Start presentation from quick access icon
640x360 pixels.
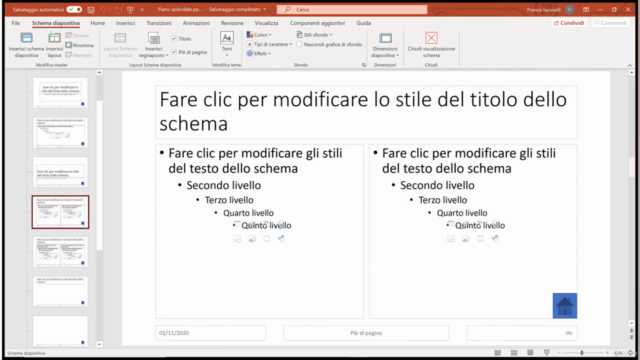130,9
